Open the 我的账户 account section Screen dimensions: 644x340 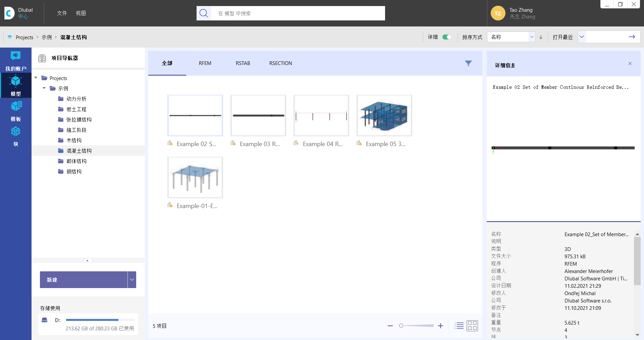(x=16, y=60)
